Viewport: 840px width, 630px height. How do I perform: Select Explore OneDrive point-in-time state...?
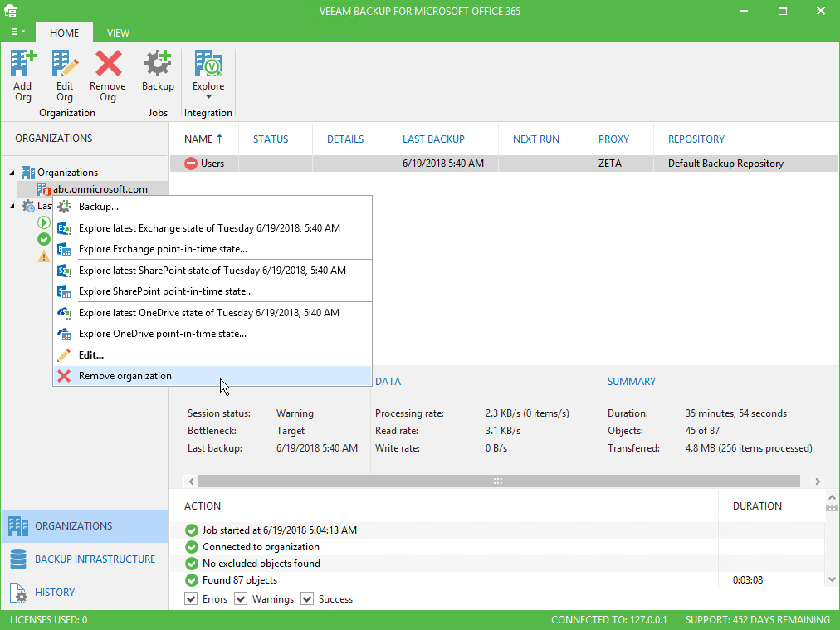tap(212, 334)
